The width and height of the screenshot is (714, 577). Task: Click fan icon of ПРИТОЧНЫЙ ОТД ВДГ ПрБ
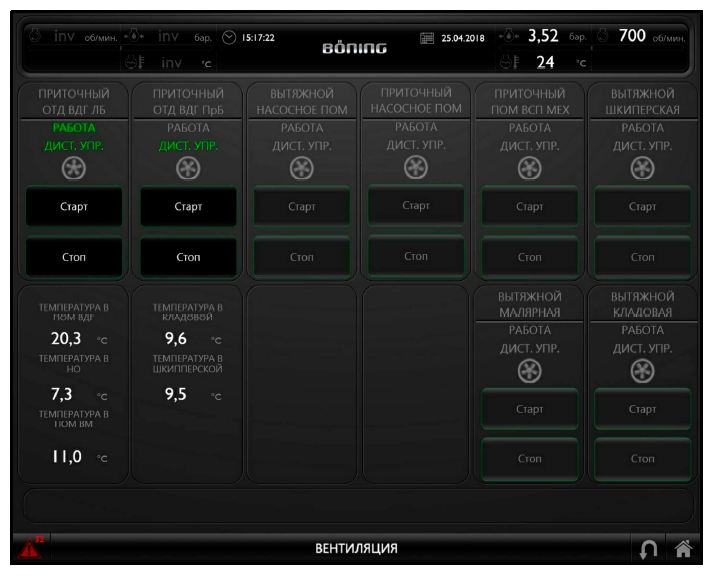(187, 167)
